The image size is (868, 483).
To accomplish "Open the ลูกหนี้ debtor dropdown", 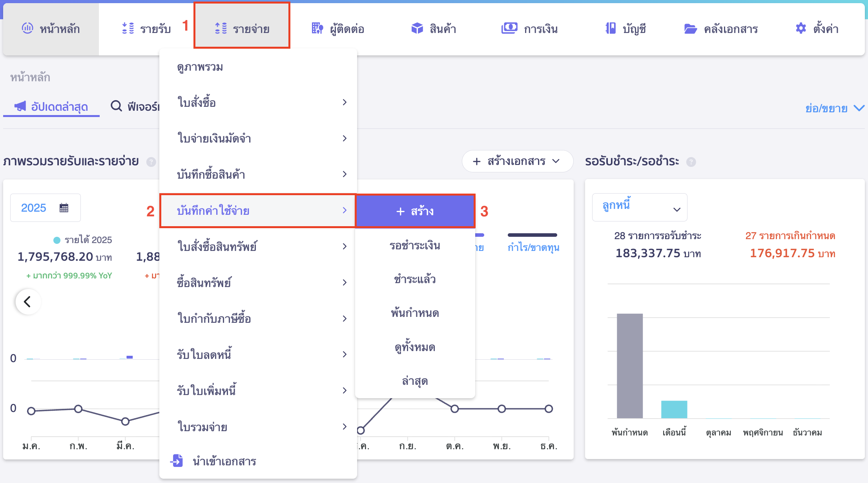I will pyautogui.click(x=639, y=207).
